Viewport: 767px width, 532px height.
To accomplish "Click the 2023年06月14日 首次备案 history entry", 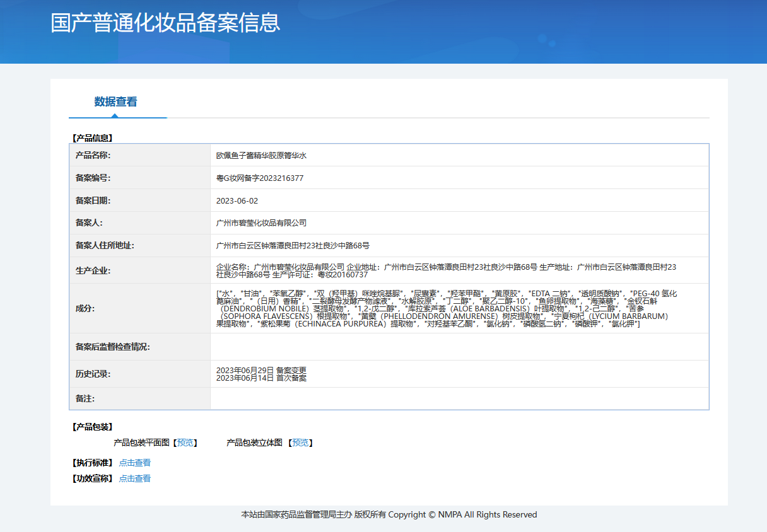I will [261, 378].
